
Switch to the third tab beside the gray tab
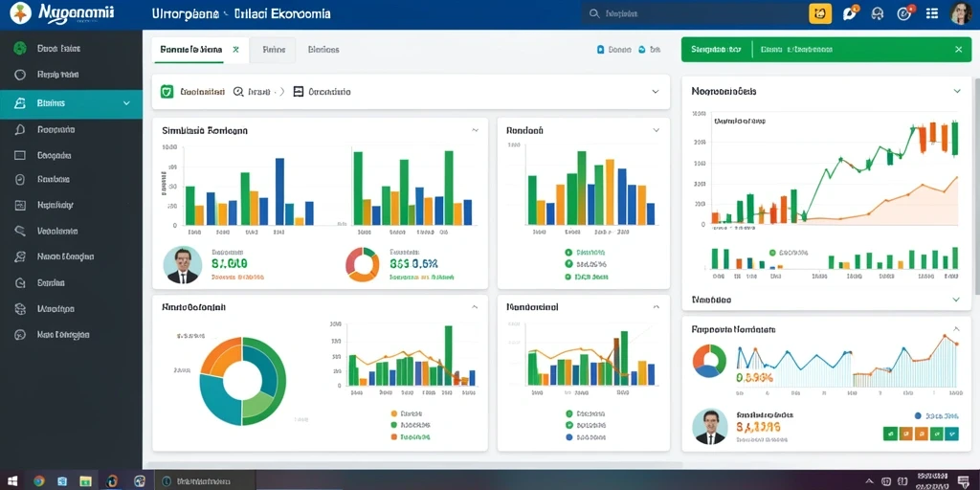coord(323,50)
